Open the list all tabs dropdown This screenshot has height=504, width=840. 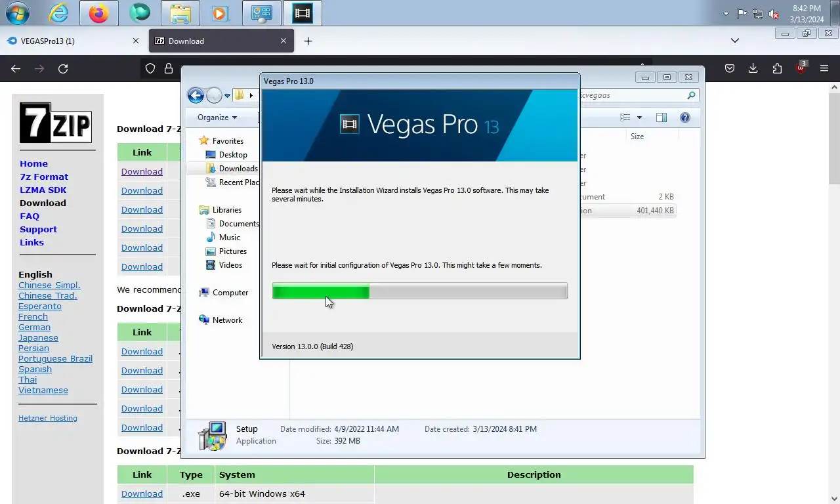tap(735, 41)
